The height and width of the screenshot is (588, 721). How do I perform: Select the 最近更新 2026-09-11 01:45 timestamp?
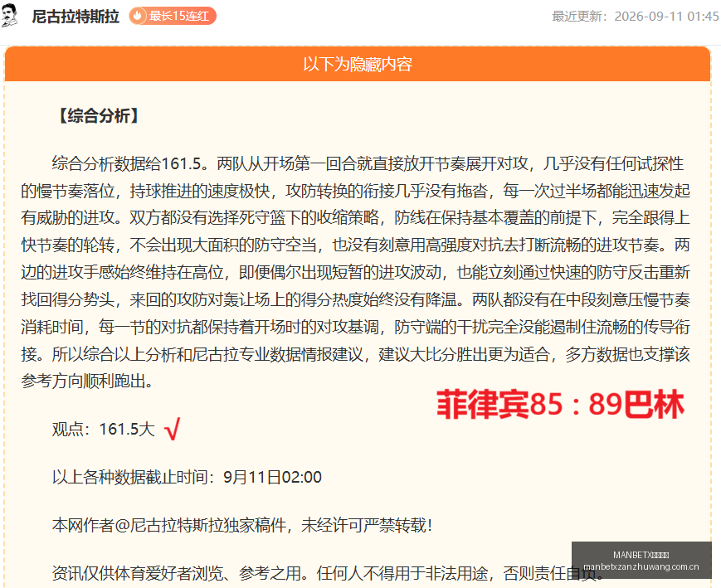(x=635, y=16)
